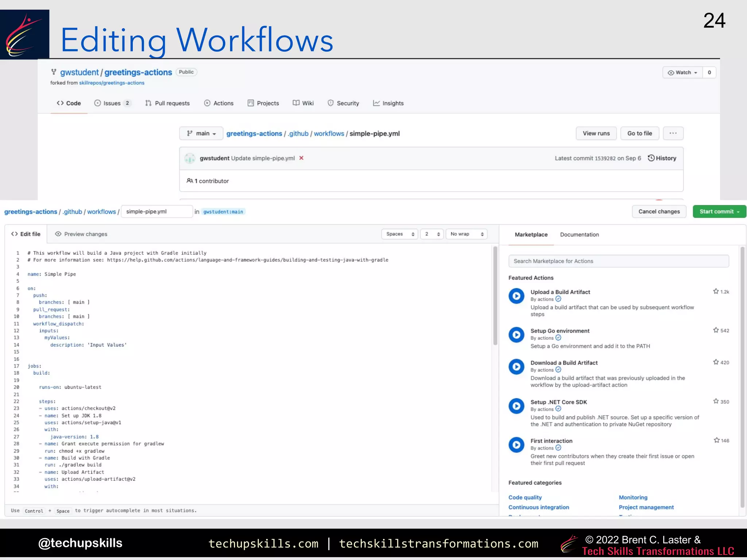The image size is (747, 560).
Task: Click the contributor people icon
Action: pos(190,180)
